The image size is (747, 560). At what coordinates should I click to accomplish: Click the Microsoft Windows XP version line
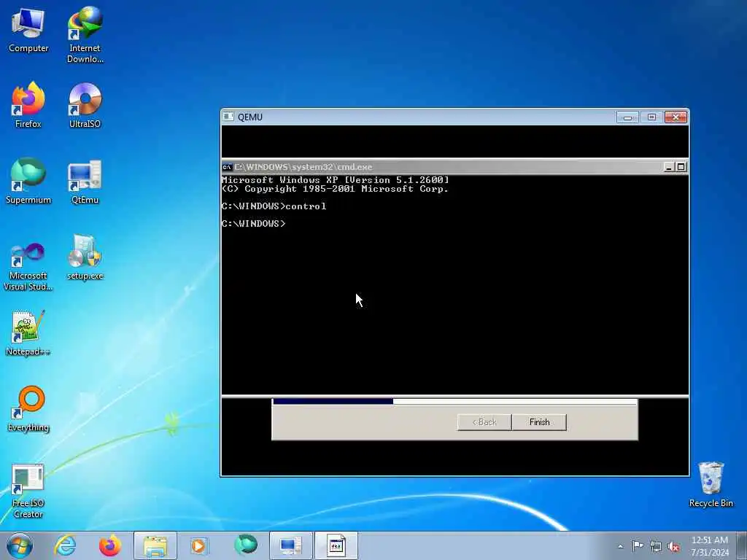point(336,180)
